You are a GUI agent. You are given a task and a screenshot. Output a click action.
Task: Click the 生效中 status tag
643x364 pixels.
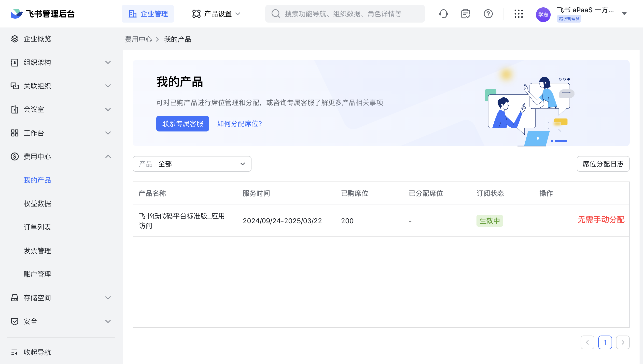pyautogui.click(x=489, y=221)
